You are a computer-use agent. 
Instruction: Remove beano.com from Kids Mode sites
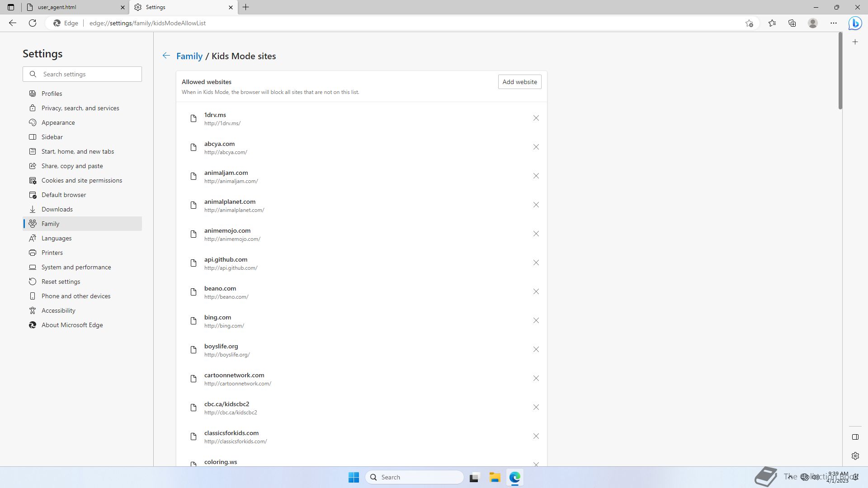536,291
